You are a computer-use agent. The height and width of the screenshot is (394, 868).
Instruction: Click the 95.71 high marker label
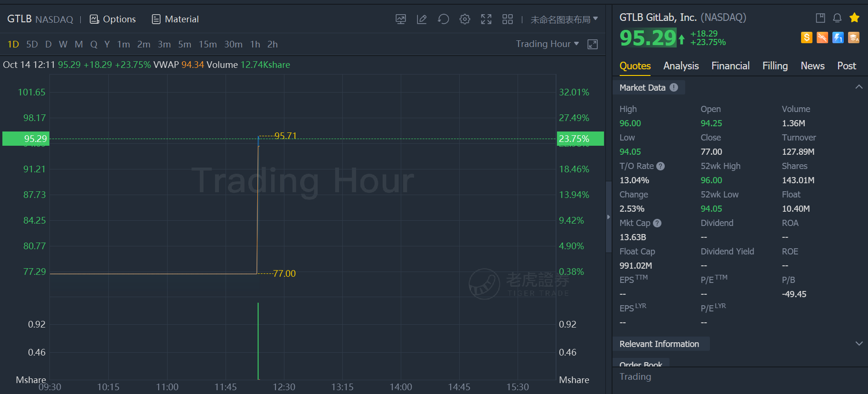[285, 136]
